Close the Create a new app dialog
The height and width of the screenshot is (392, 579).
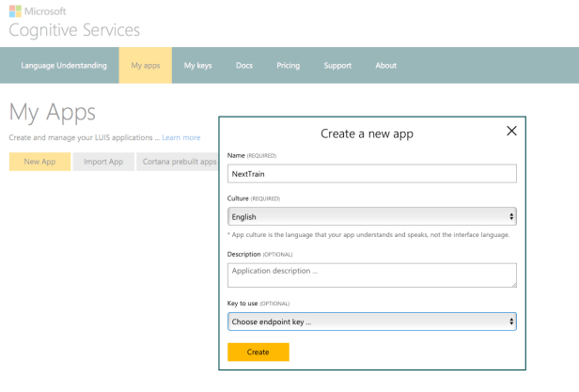[x=511, y=132]
